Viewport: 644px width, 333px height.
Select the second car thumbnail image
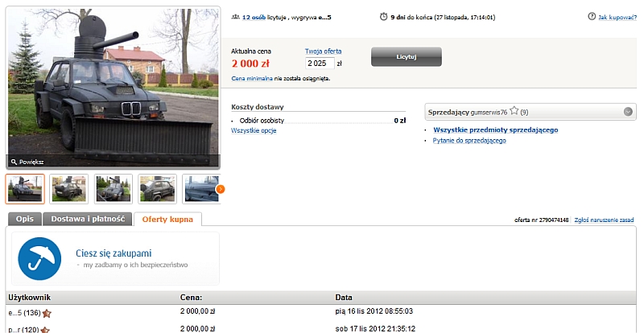tap(69, 189)
